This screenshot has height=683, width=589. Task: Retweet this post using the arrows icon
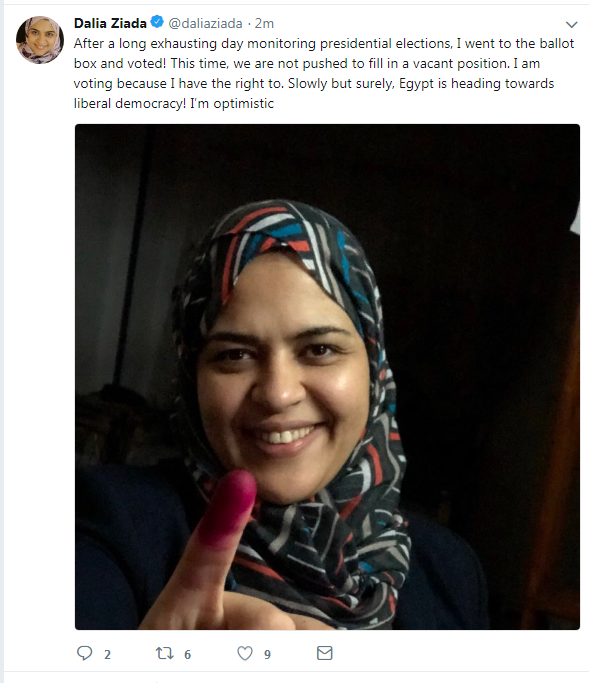click(x=165, y=653)
